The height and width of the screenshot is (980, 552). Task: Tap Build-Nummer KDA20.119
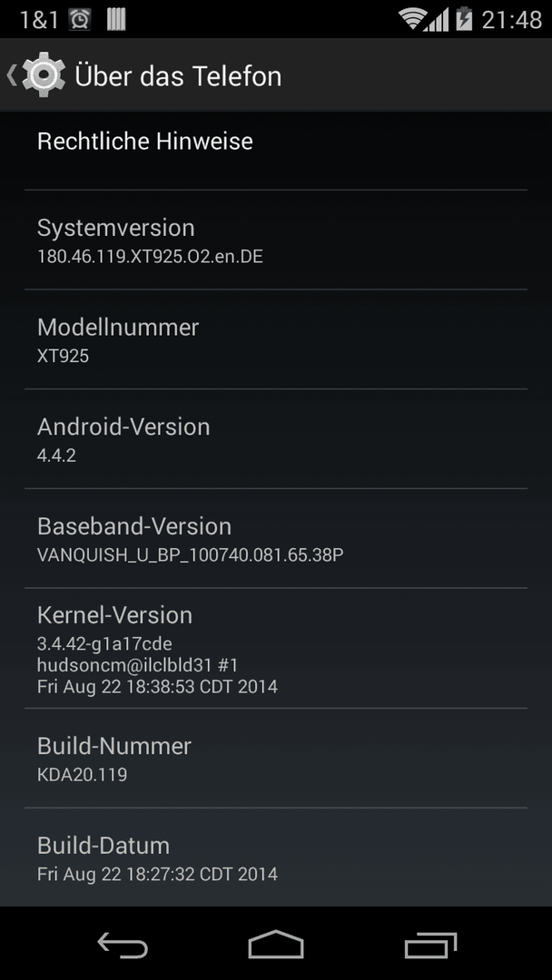[276, 758]
